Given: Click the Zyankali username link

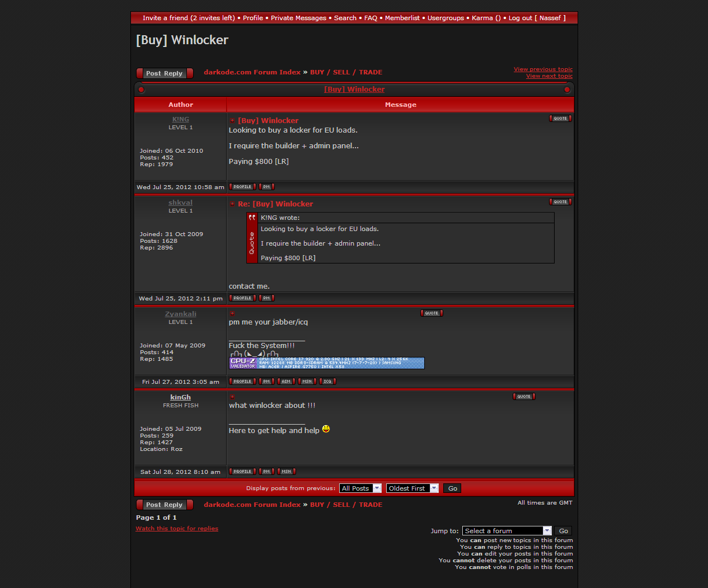Looking at the screenshot, I should pyautogui.click(x=180, y=314).
